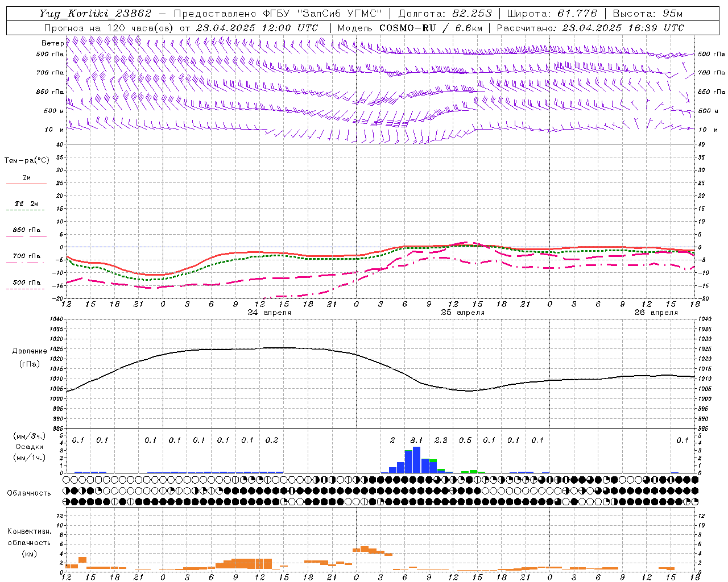Screen dimensions: 728x582
Task: Click the 35 value on left temperature axis
Action: (x=60, y=157)
